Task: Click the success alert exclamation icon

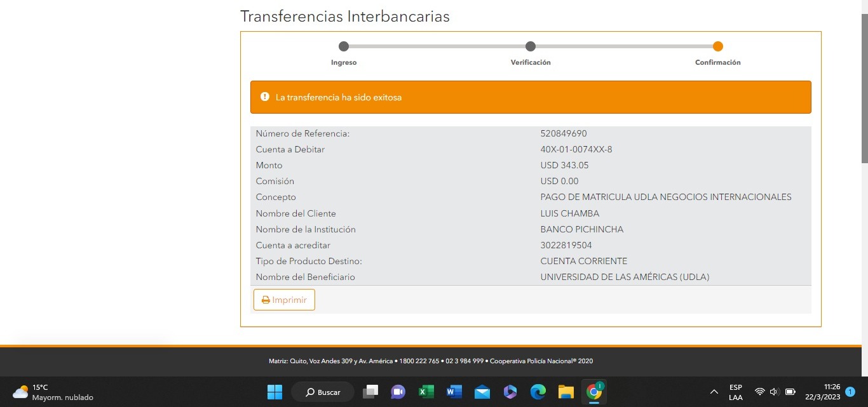Action: click(265, 97)
